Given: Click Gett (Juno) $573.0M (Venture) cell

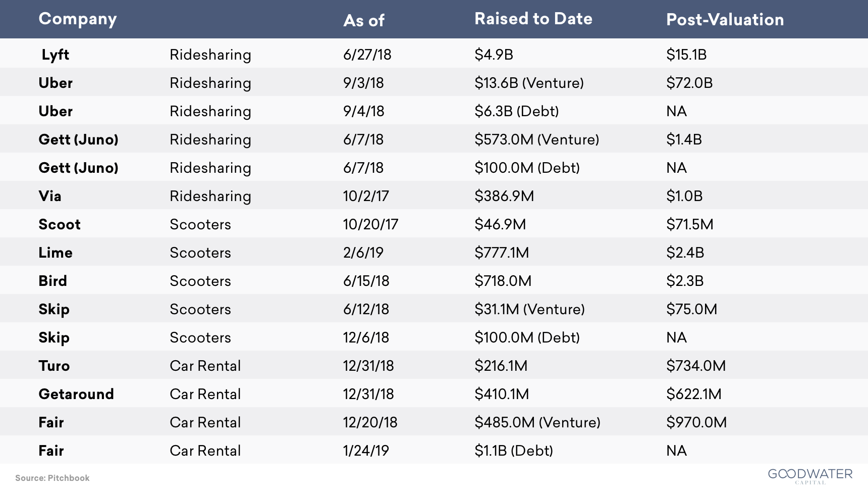Looking at the screenshot, I should click(x=537, y=139).
